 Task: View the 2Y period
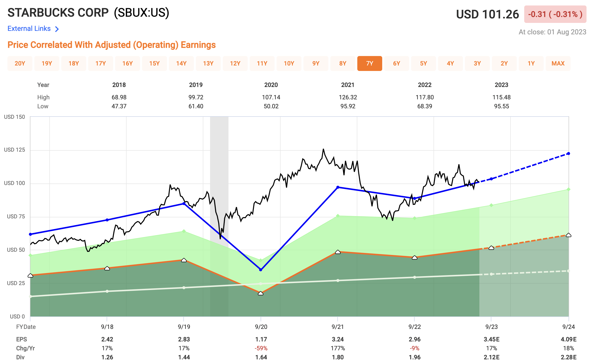504,63
